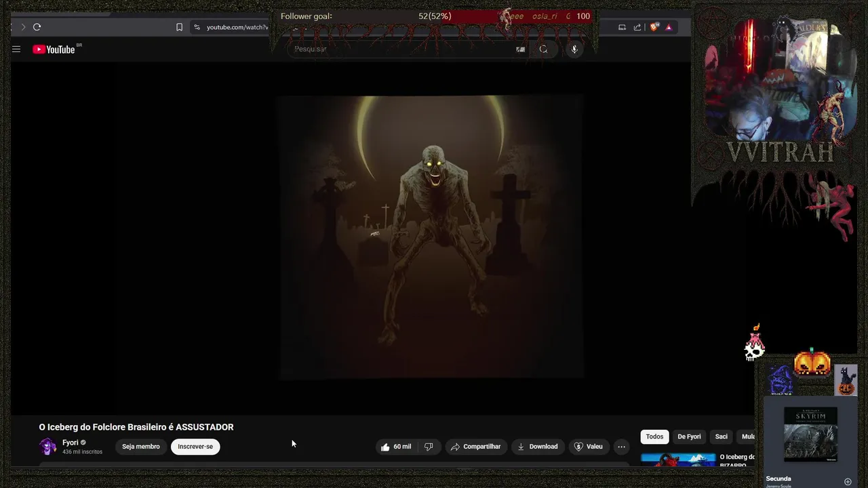Click the video title O Iceberg do Folclore
Image resolution: width=868 pixels, height=488 pixels.
coord(136,427)
